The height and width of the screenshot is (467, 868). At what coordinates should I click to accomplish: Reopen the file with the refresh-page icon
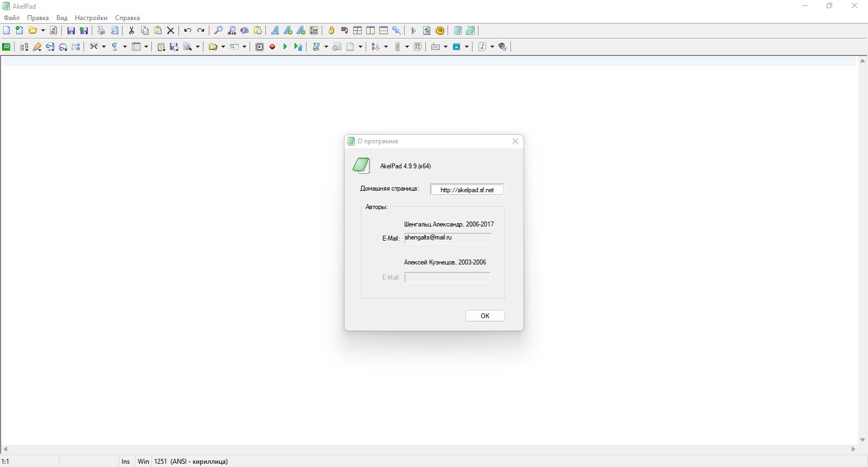click(53, 30)
